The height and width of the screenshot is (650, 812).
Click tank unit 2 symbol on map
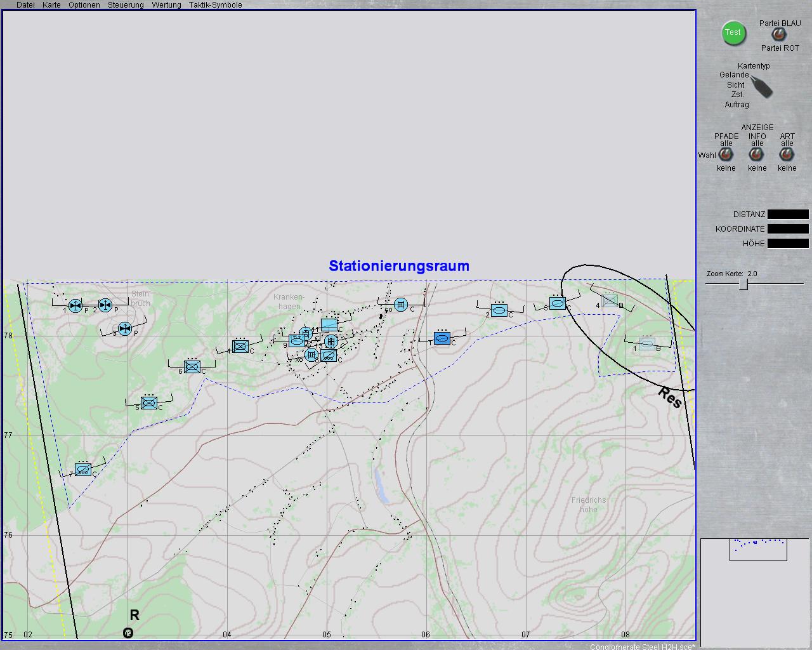click(x=499, y=310)
